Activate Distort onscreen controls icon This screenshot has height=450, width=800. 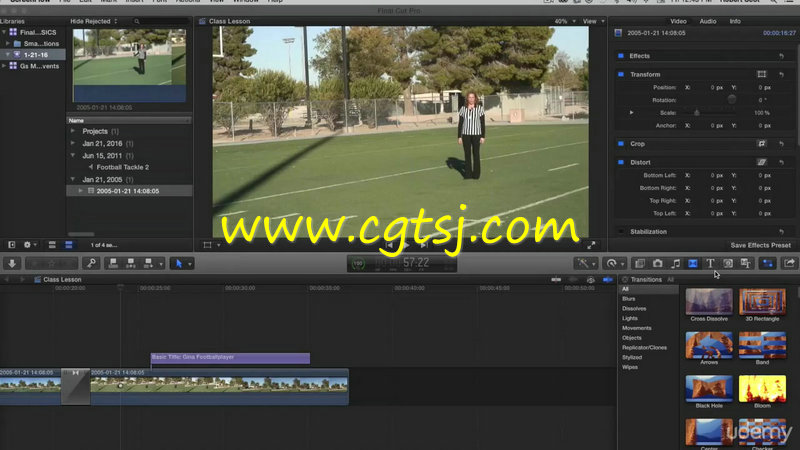click(x=761, y=162)
